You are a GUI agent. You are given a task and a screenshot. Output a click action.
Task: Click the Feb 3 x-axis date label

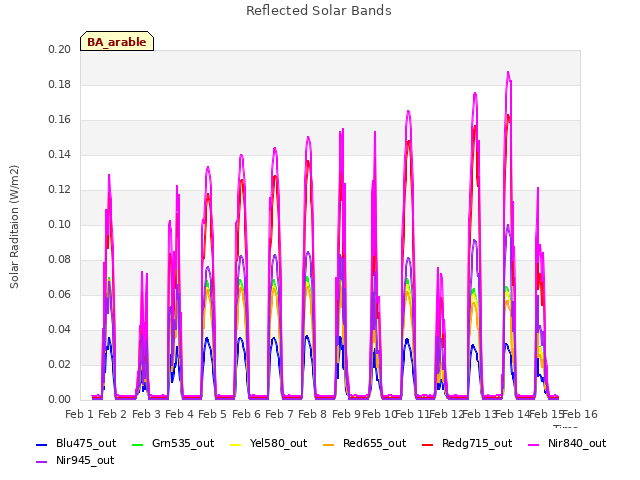[x=146, y=414]
